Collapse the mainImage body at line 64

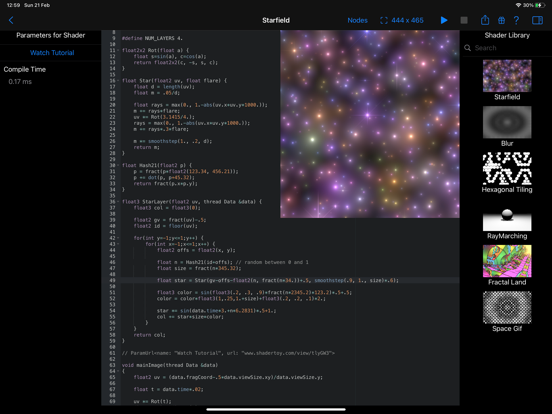118,371
